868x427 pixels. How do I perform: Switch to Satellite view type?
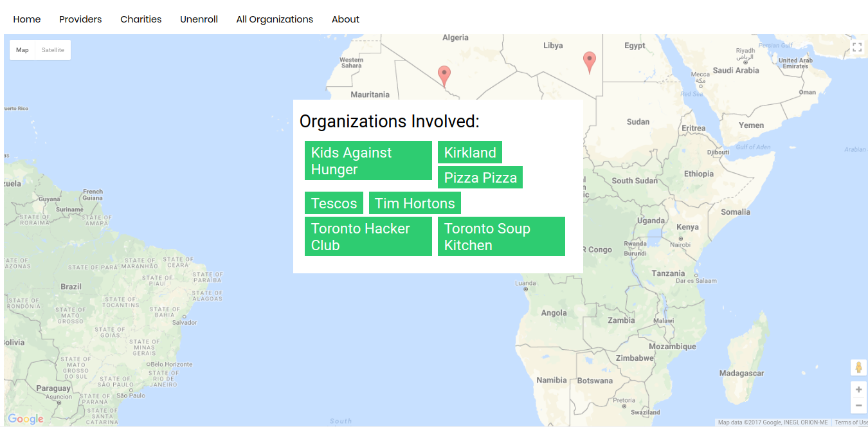click(53, 50)
